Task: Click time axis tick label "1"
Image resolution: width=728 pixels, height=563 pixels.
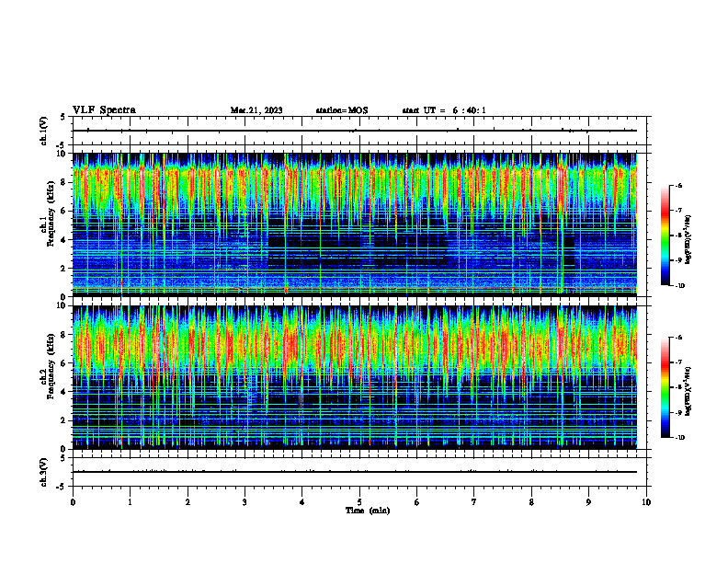Action: (131, 502)
